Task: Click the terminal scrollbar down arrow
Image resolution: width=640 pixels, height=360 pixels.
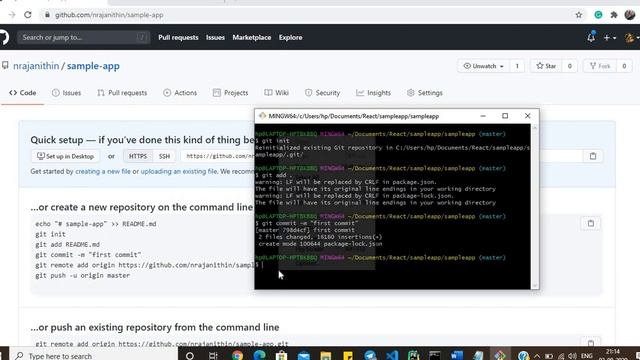Action: (534, 285)
